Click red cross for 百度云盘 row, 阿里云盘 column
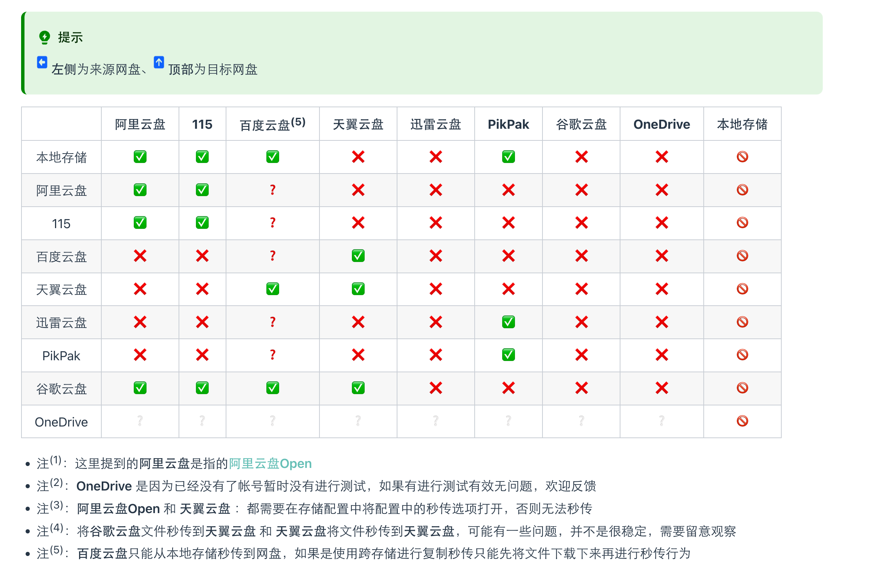877x588 pixels. (140, 256)
